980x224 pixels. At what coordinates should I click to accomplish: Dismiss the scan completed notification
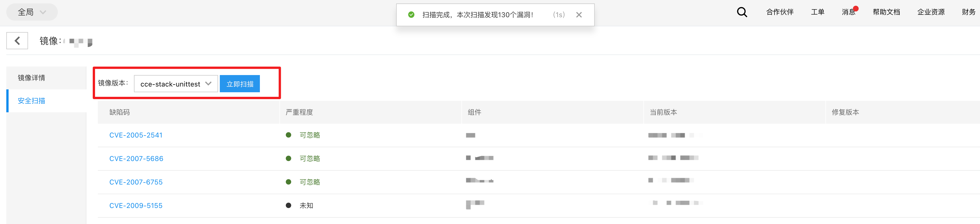tap(579, 15)
